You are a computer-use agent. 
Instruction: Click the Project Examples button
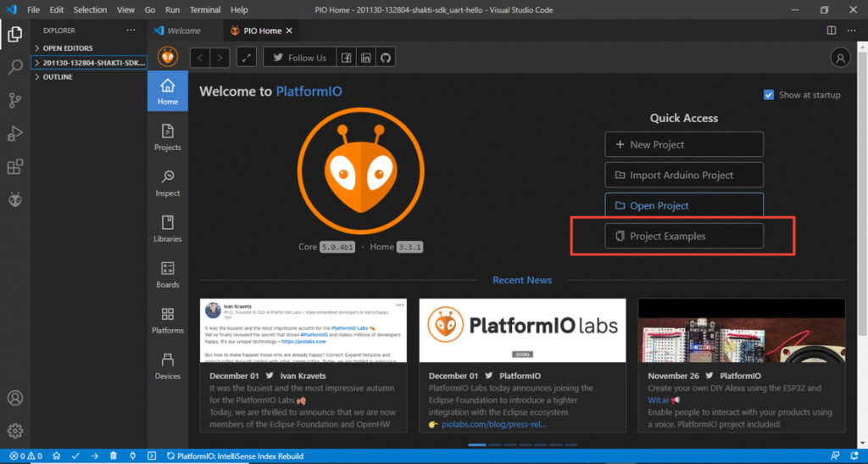click(684, 236)
